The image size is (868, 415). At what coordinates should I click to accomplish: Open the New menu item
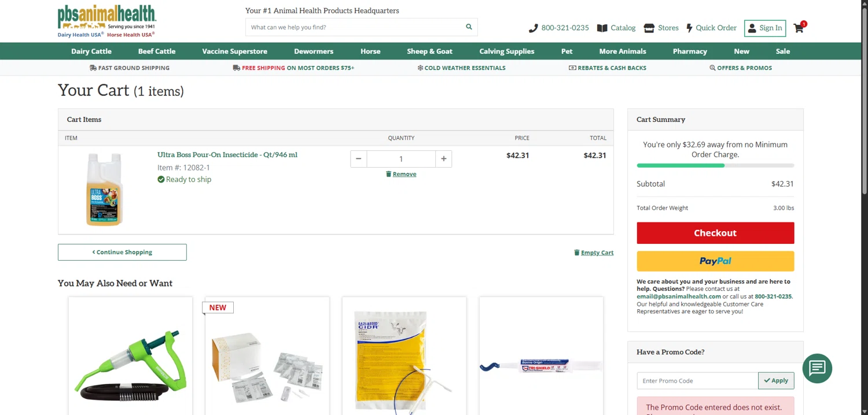pyautogui.click(x=741, y=51)
